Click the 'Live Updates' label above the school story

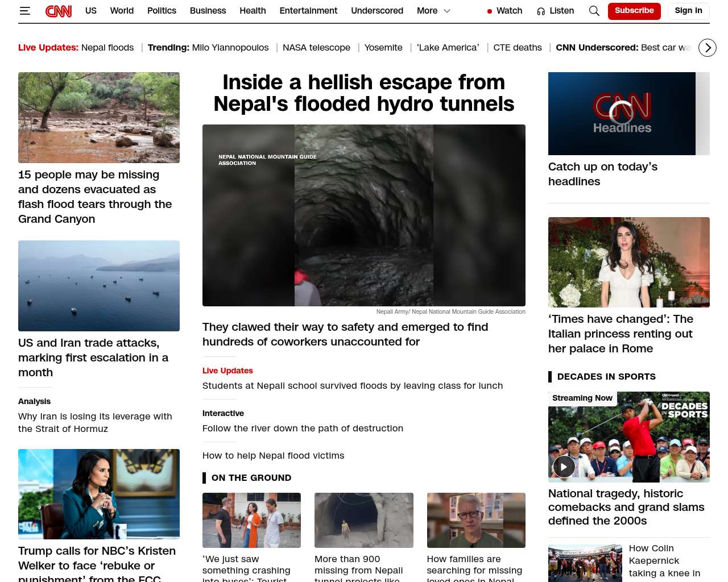click(x=227, y=371)
